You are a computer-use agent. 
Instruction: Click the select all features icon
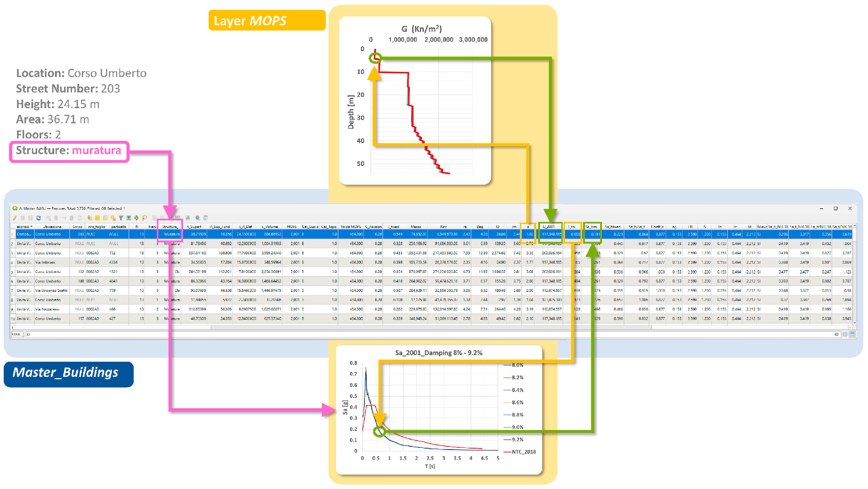(x=97, y=218)
